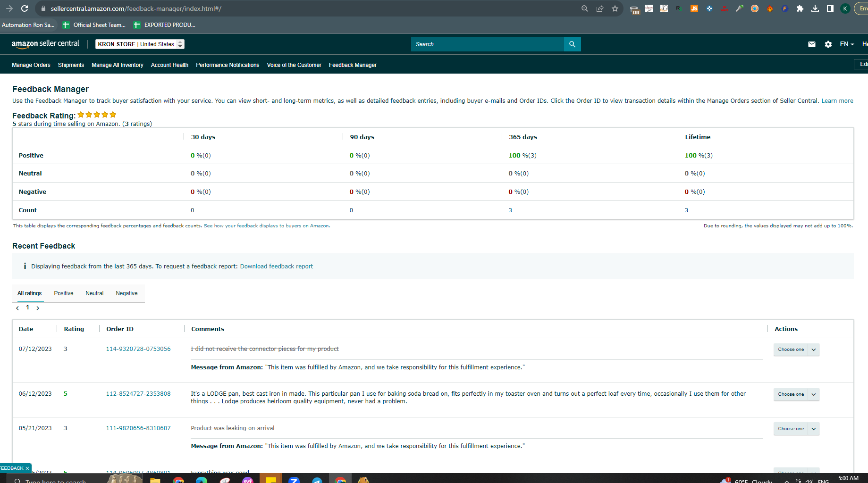The image size is (868, 483).
Task: Toggle the browser side panel
Action: 830,8
